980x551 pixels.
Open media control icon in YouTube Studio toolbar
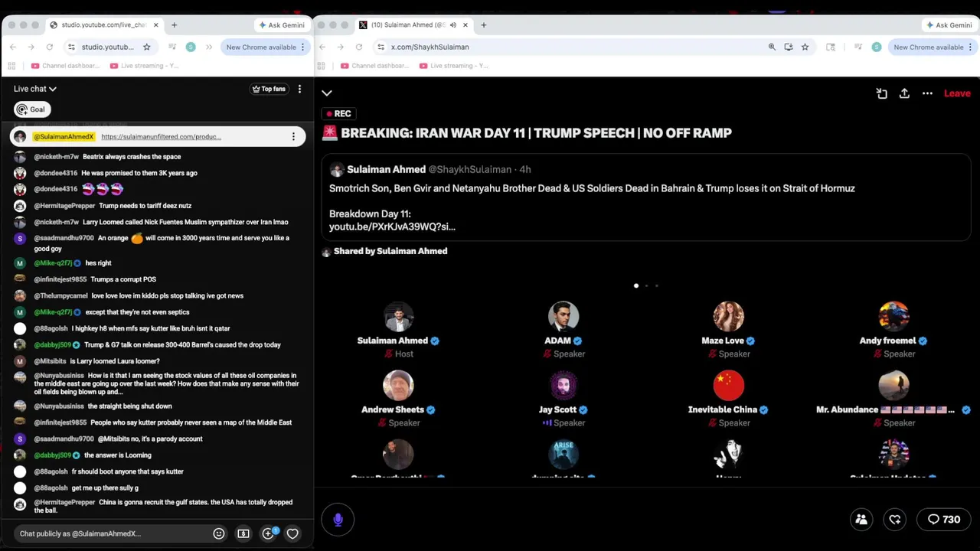point(172,47)
